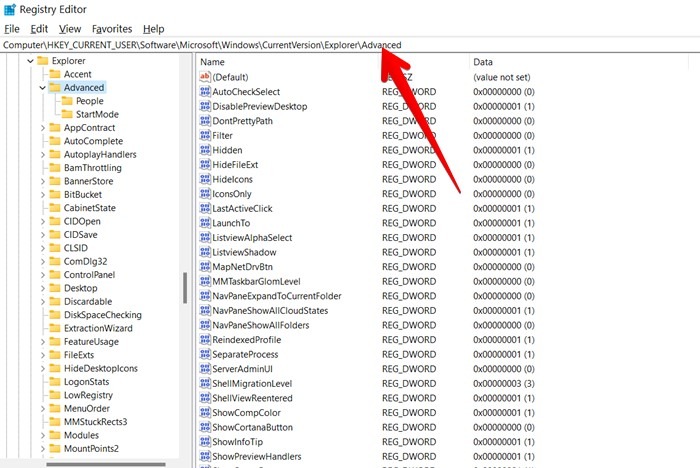Select the ShowPreviewHandlers value name
The width and height of the screenshot is (700, 468).
pos(257,456)
